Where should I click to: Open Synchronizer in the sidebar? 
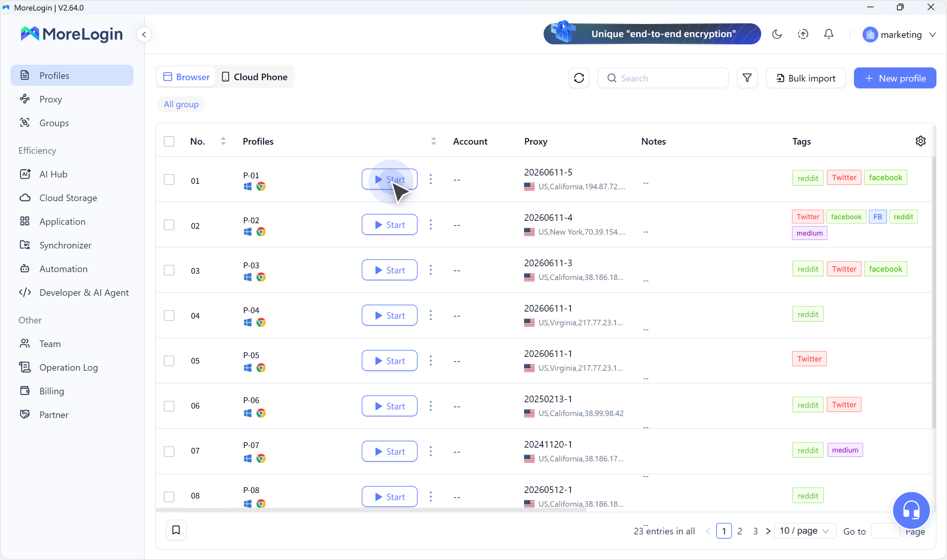click(x=72, y=245)
